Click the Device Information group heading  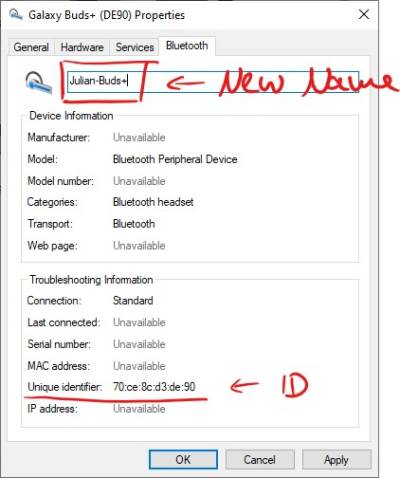(x=71, y=116)
